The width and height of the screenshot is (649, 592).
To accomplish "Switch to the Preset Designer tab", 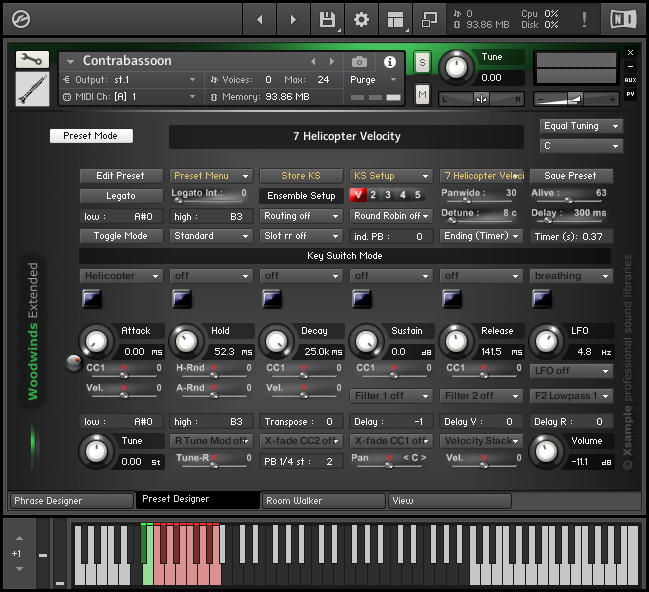I will 198,499.
